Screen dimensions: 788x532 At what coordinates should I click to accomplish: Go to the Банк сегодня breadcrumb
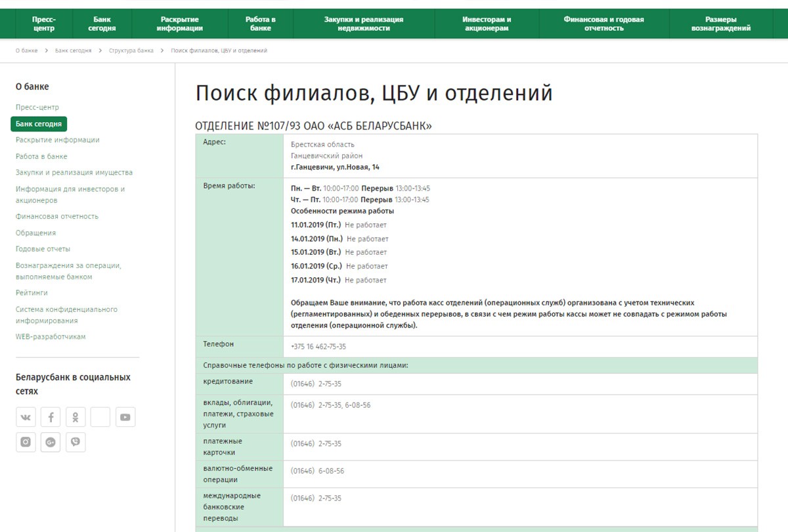pyautogui.click(x=73, y=51)
